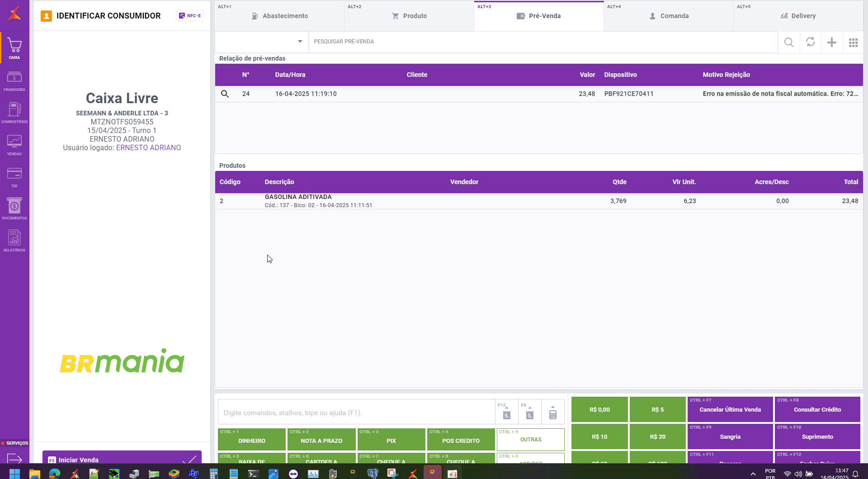Select the R$ 20 quick value
Screen dimensions: 868x479
658,436
